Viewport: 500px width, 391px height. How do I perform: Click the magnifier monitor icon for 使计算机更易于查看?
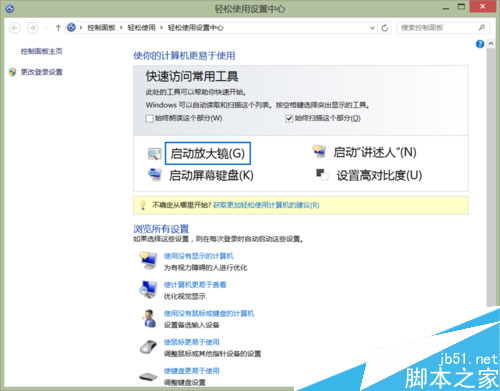click(148, 289)
